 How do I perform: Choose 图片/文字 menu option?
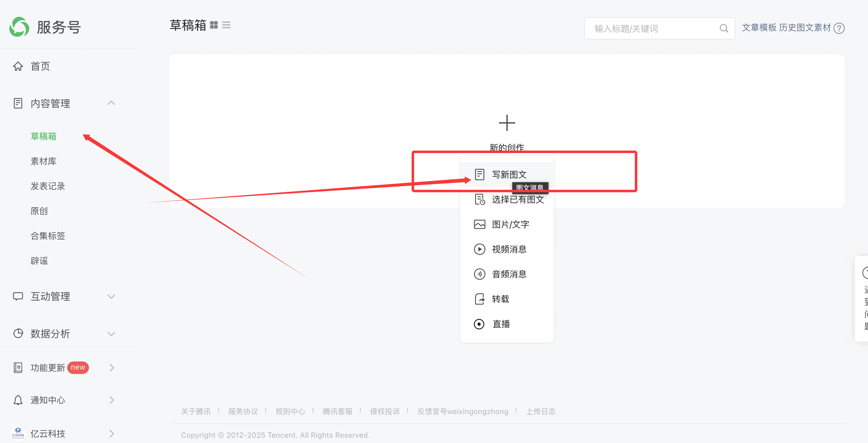point(510,224)
